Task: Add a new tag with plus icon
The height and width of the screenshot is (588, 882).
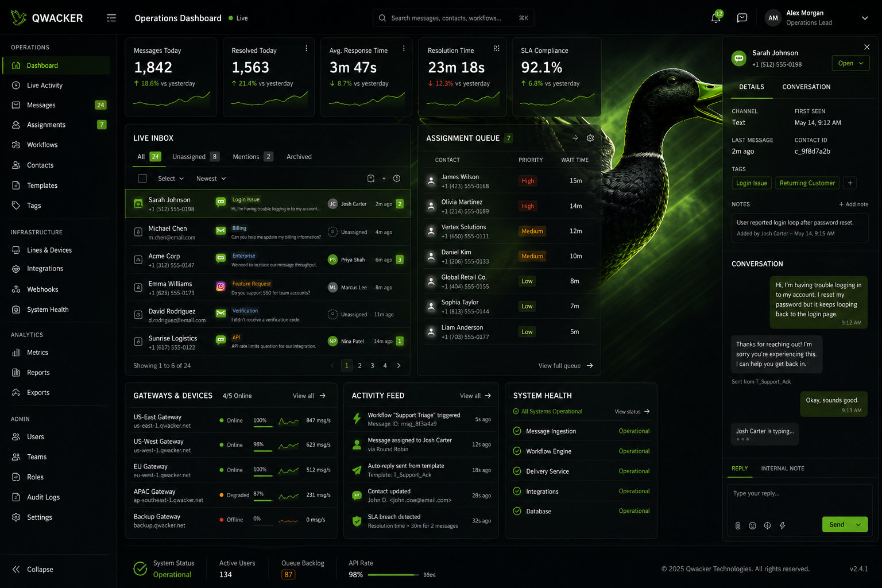Action: [x=850, y=183]
